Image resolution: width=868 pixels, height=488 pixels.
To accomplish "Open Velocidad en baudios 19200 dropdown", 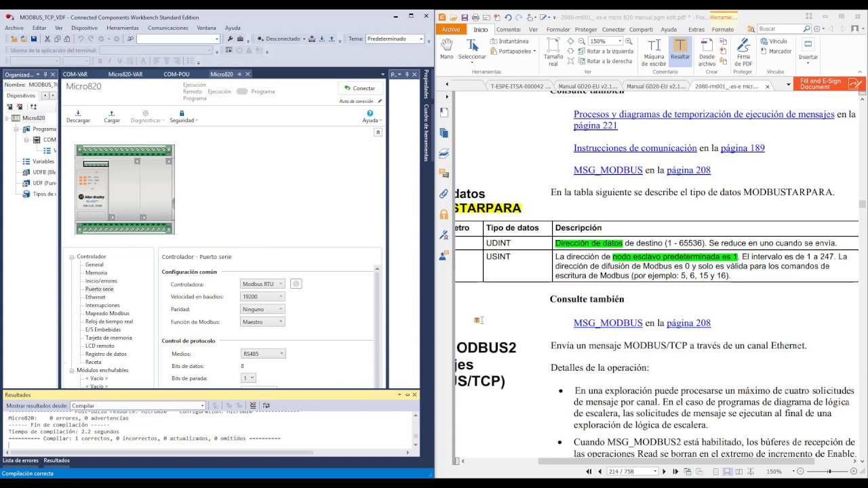I will click(x=263, y=296).
